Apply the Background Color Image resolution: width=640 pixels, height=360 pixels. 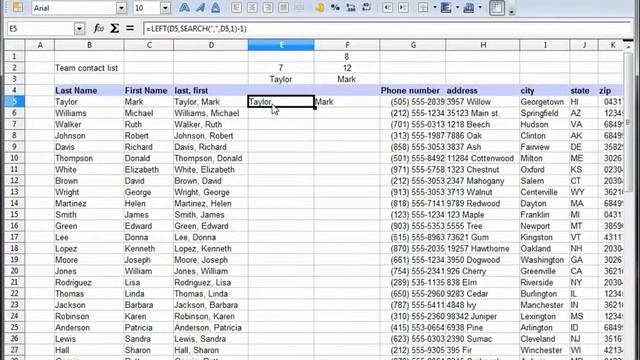(x=446, y=8)
